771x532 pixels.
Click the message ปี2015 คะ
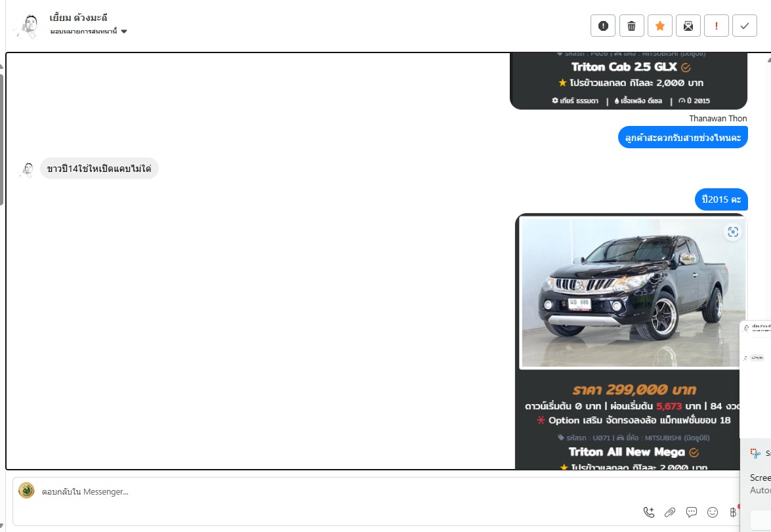(721, 199)
